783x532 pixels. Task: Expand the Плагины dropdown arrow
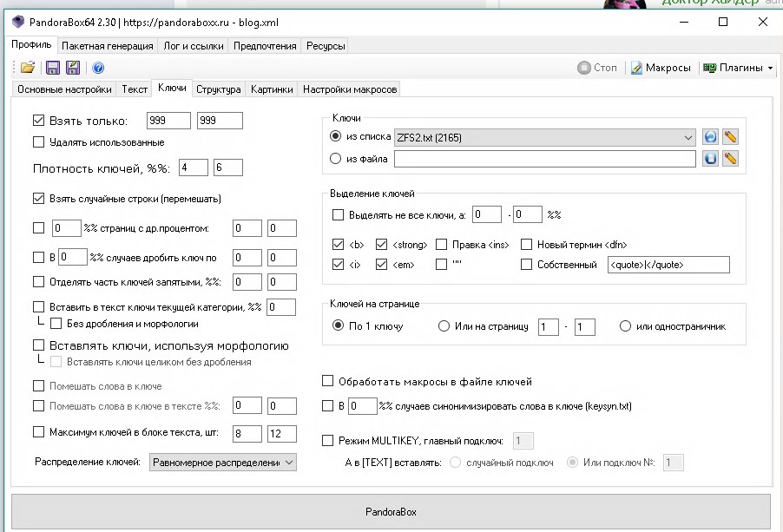coord(771,68)
